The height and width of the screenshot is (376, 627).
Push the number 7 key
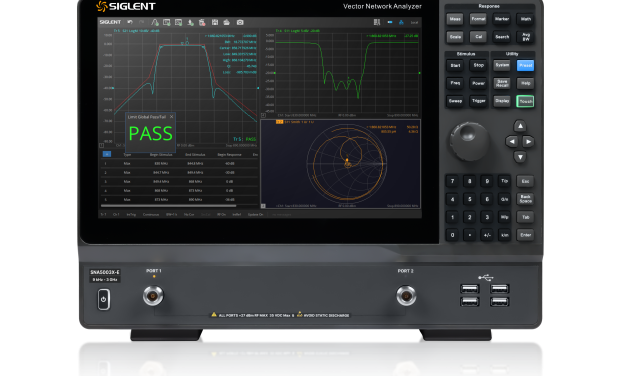[x=452, y=181]
